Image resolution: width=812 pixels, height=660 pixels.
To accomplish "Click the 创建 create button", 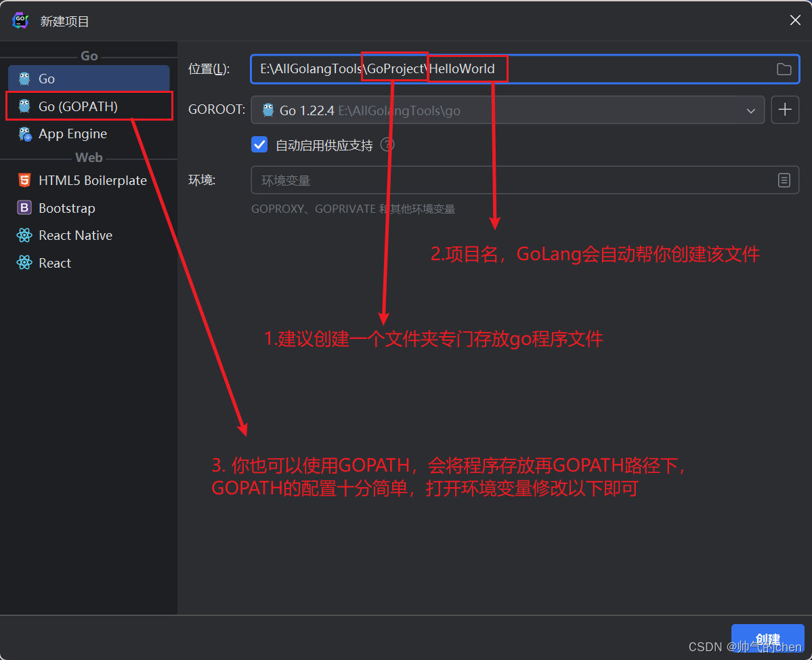I will (x=767, y=639).
